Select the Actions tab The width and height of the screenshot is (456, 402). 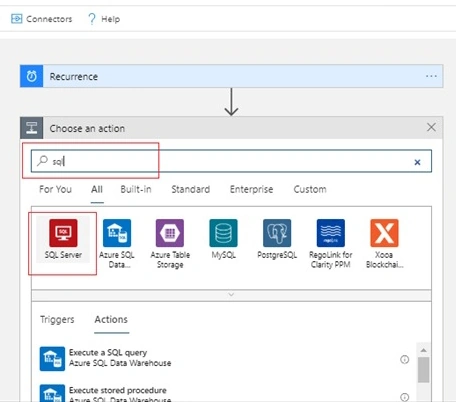[x=111, y=319]
